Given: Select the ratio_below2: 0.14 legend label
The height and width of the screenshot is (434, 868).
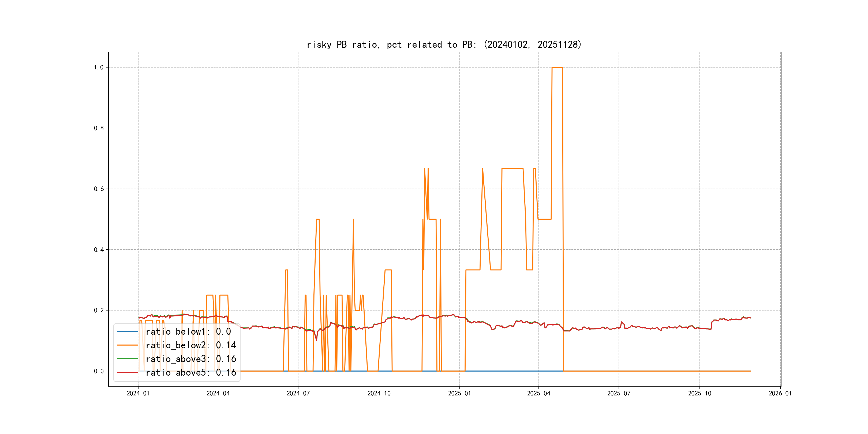Looking at the screenshot, I should 191,345.
